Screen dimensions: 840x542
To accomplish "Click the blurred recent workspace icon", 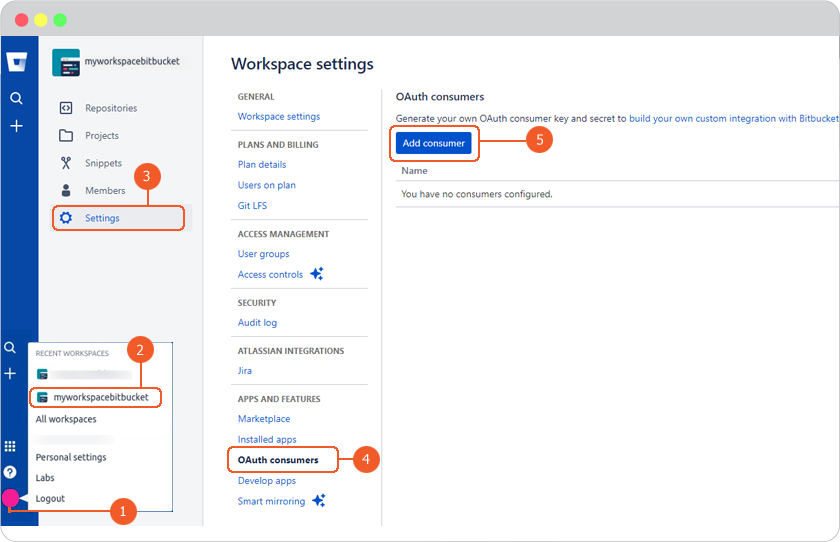I will coord(42,374).
